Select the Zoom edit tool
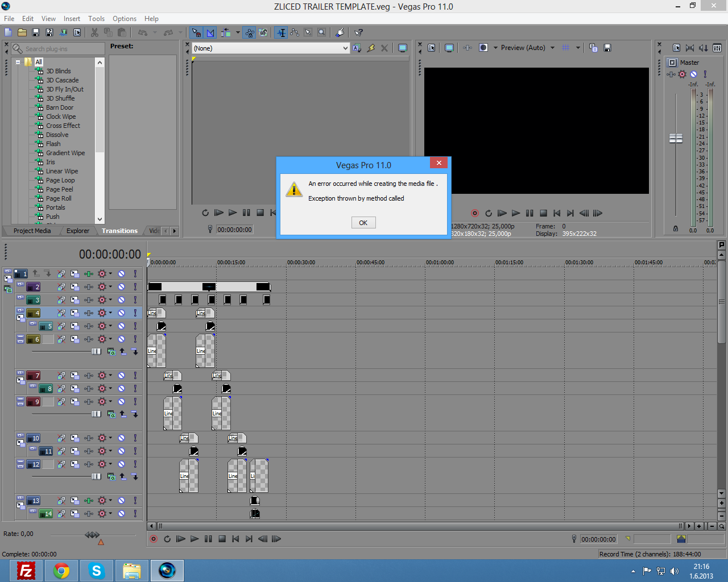 (x=322, y=32)
